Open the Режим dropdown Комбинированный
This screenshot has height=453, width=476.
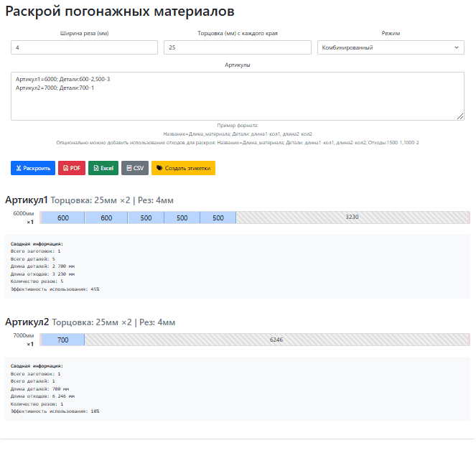click(x=391, y=47)
